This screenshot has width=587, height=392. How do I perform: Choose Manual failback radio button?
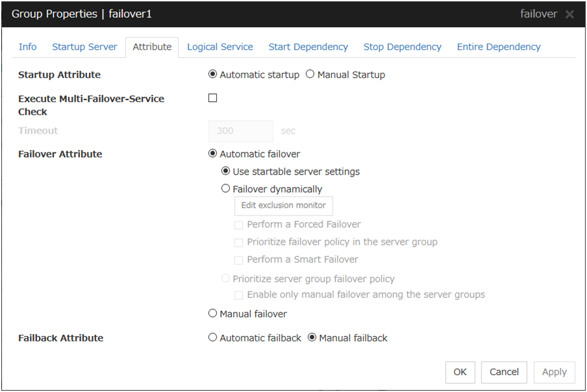click(312, 337)
